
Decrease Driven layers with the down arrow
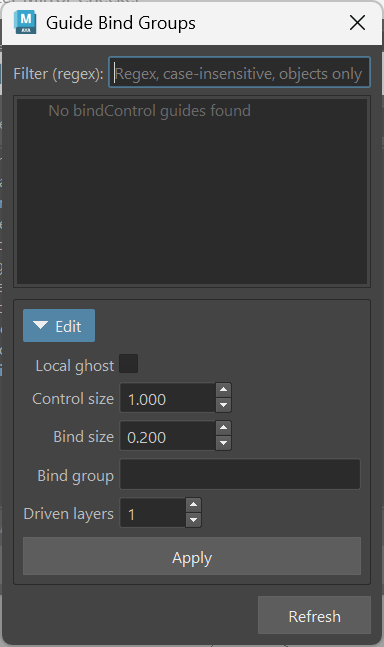coord(193,520)
